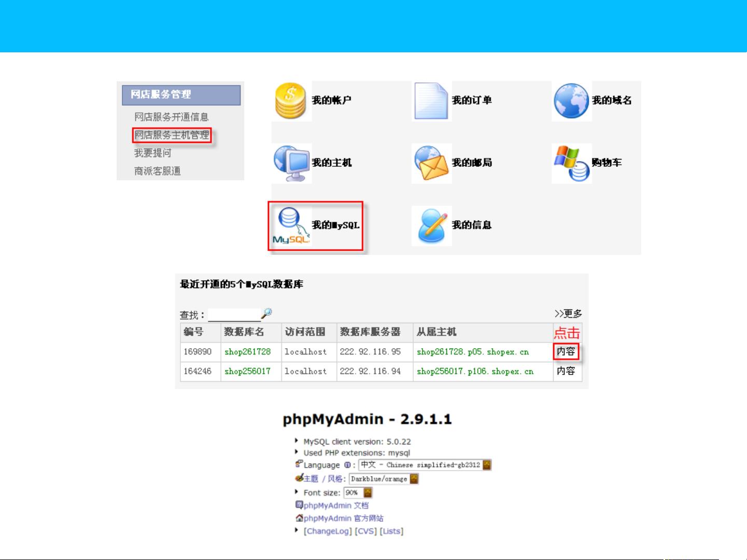Click the 我的MySQL text label
747x560 pixels.
(x=335, y=225)
